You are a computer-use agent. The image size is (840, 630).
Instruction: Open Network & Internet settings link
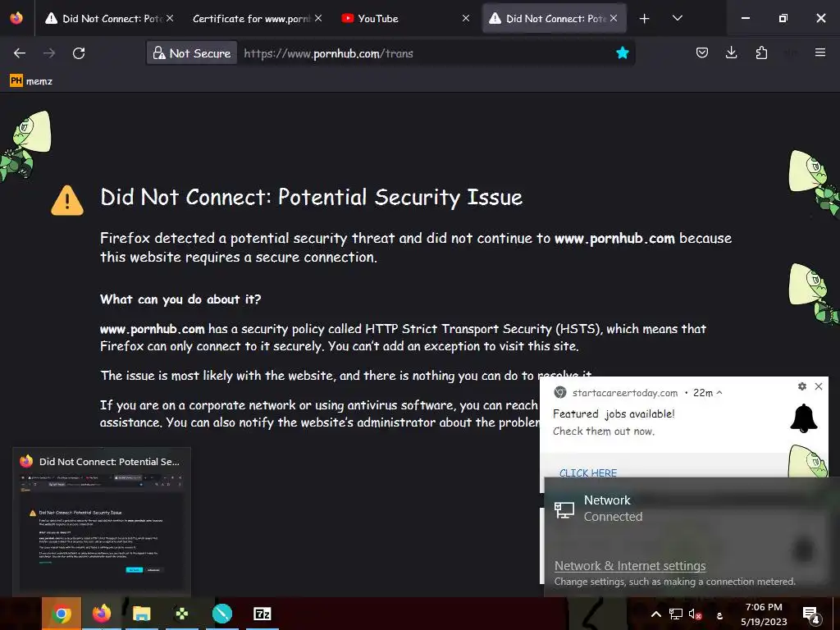click(x=630, y=566)
